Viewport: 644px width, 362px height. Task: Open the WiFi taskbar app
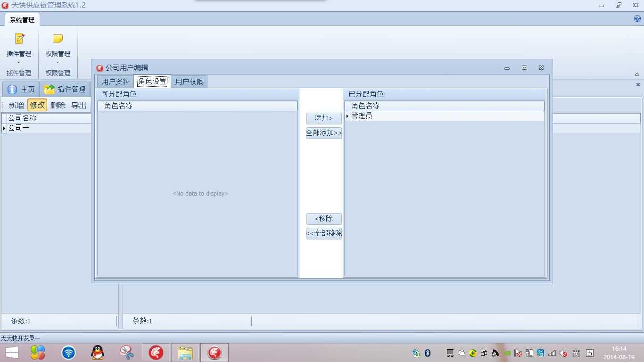68,353
